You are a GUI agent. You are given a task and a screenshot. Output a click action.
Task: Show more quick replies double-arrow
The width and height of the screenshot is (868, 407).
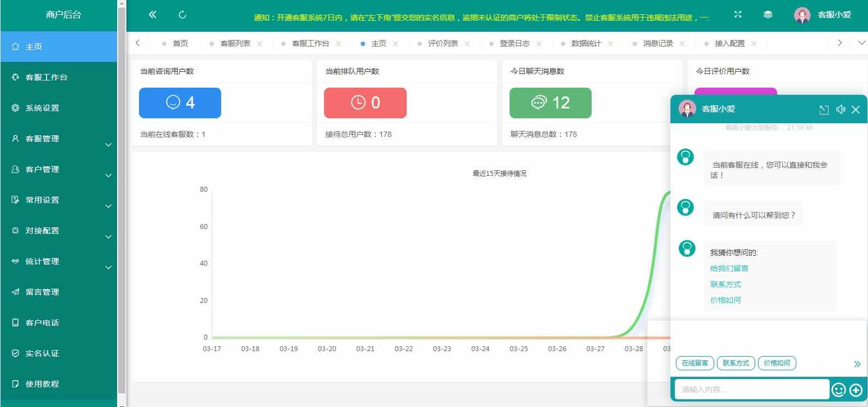(x=857, y=364)
